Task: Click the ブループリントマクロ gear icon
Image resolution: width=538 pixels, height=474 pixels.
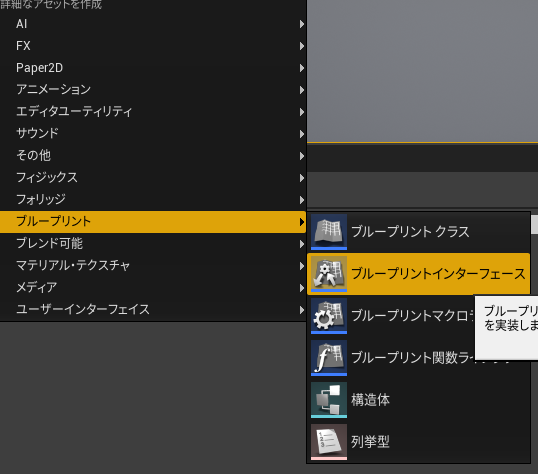Action: (x=329, y=316)
